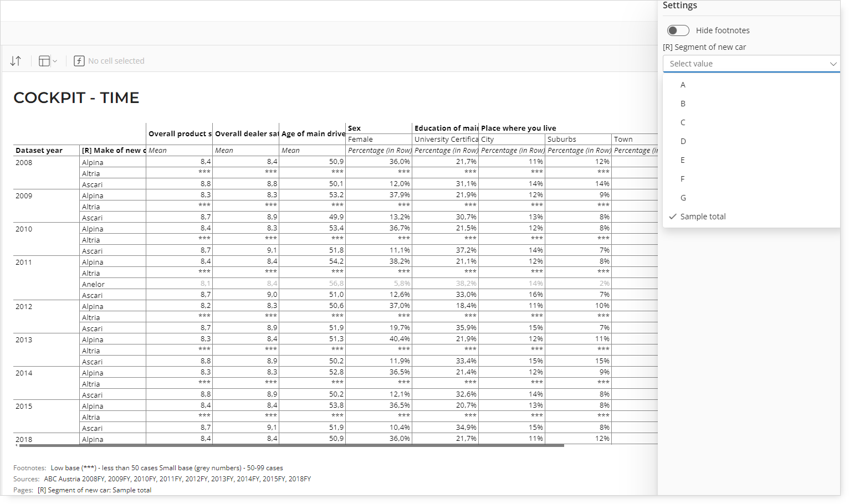Click the Anelor make row label

pyautogui.click(x=93, y=285)
